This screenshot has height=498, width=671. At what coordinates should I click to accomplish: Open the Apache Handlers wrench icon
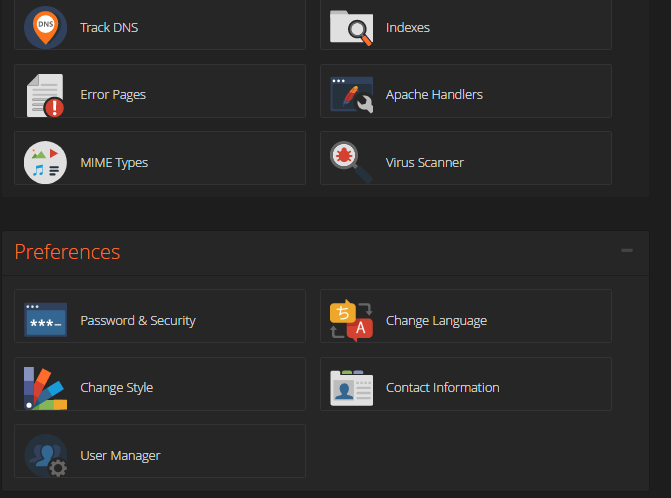(x=351, y=95)
